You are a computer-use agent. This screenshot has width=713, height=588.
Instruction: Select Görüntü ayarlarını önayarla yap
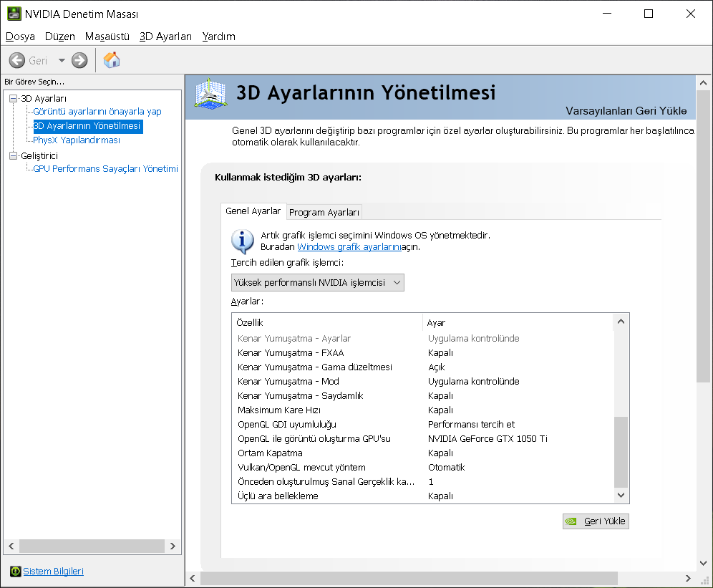point(97,112)
